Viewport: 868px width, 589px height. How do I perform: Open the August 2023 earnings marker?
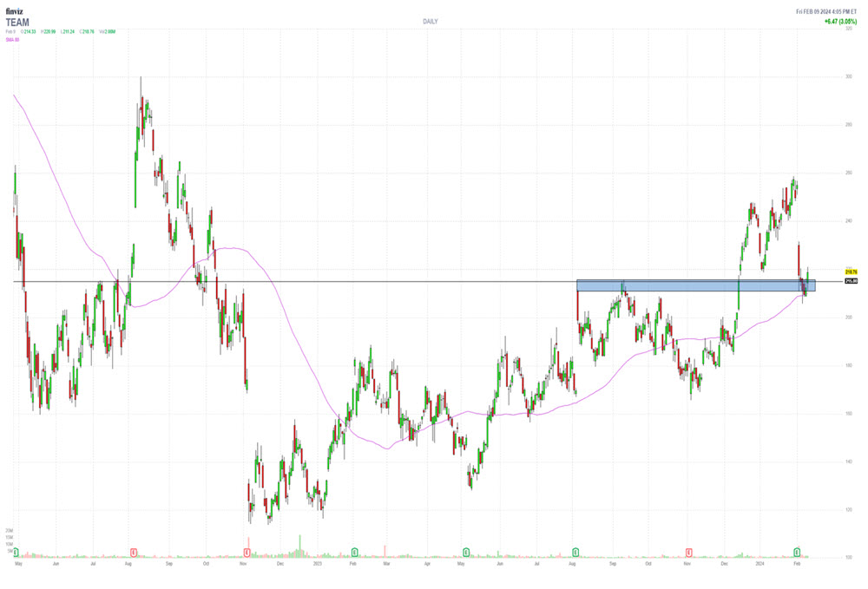(576, 552)
